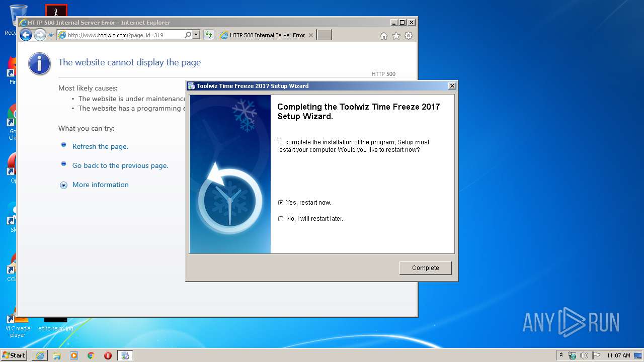Open Favorites star in Internet Explorer
Viewport: 644px width, 362px height.
(396, 36)
